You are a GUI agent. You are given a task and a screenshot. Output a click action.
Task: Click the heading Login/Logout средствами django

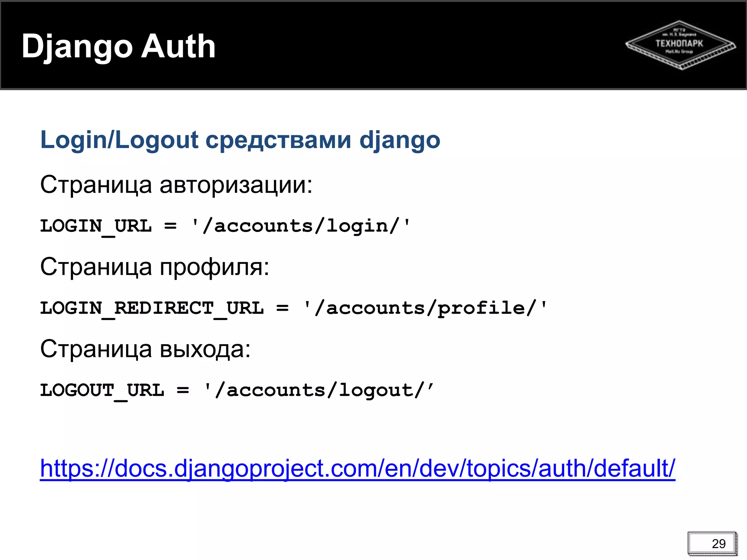pos(240,140)
